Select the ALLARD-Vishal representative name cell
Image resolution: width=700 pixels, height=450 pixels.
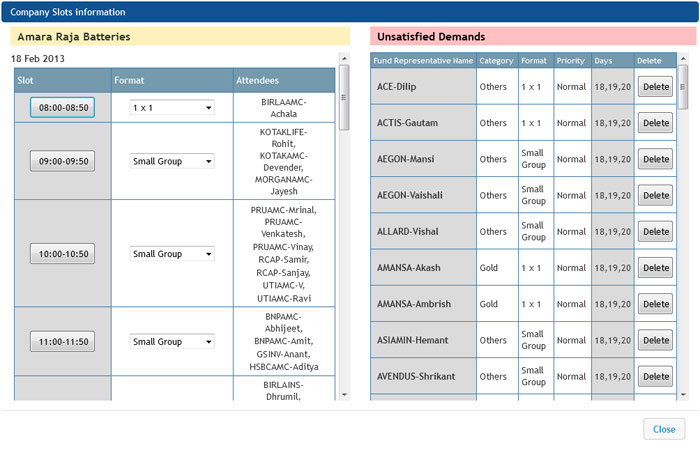tap(423, 232)
